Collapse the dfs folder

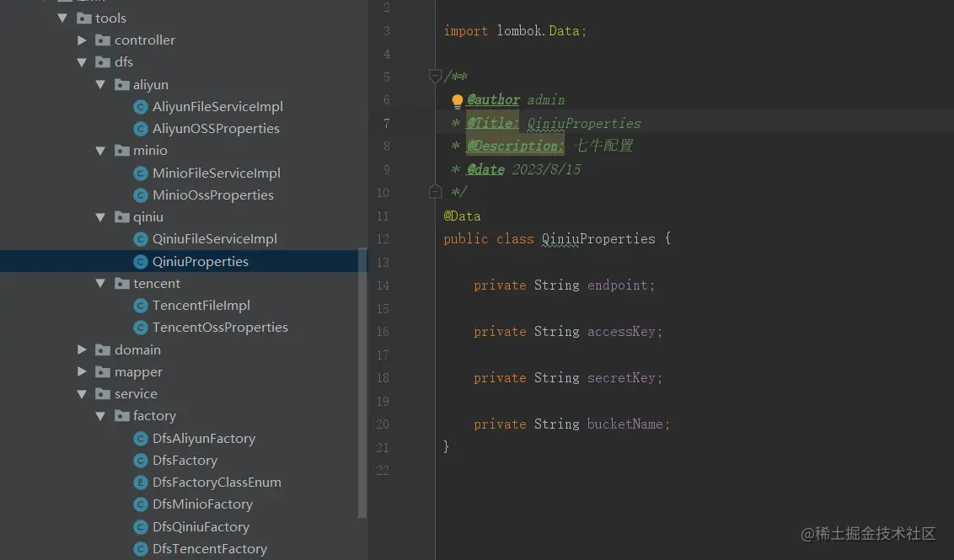82,62
